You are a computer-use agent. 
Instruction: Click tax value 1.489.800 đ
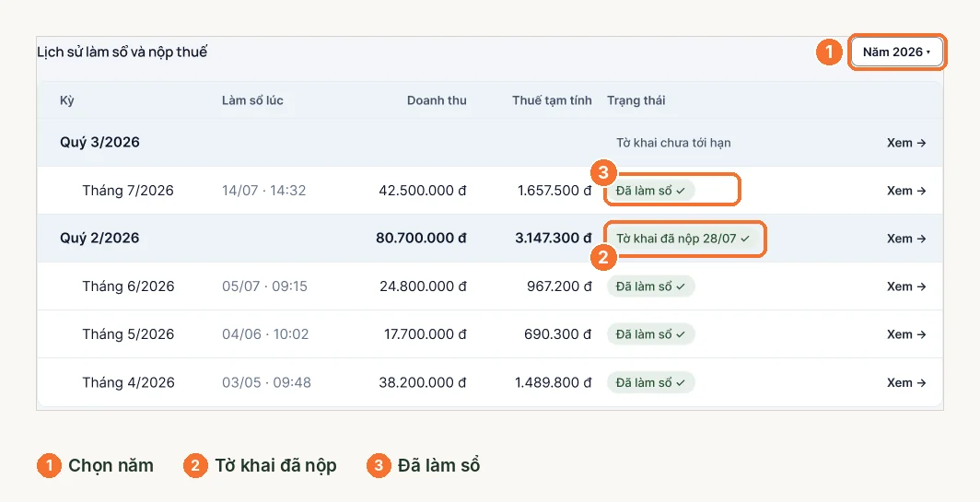[554, 382]
